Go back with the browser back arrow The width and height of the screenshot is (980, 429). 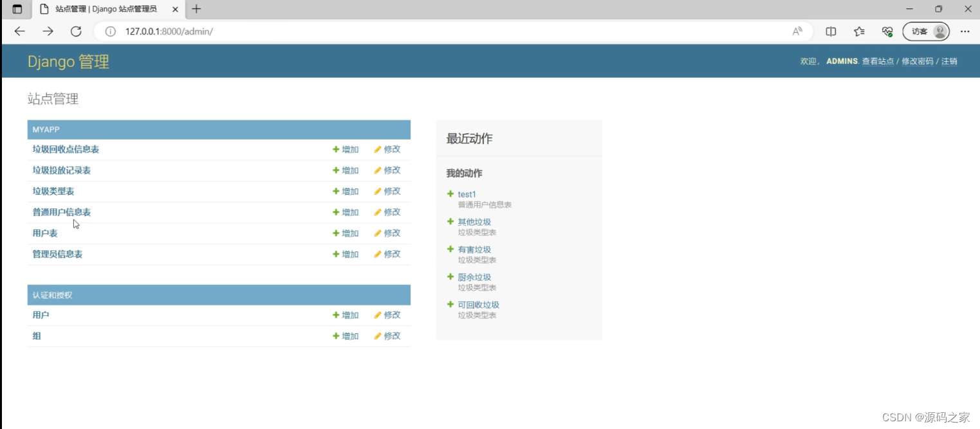(x=19, y=31)
